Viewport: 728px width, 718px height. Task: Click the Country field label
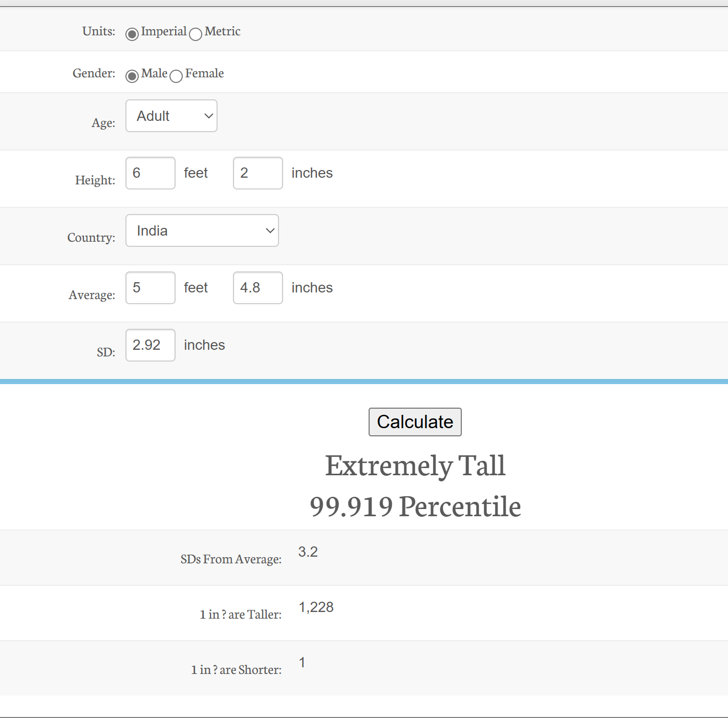pyautogui.click(x=91, y=238)
